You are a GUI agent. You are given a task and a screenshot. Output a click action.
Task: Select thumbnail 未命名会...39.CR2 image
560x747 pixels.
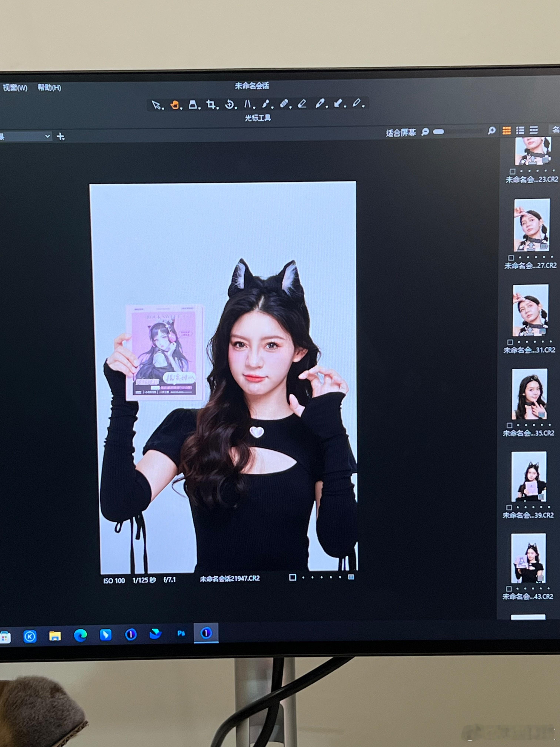click(x=529, y=477)
